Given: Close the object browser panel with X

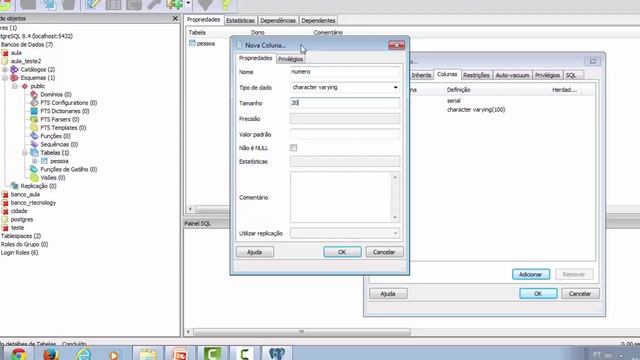Looking at the screenshot, I should [175, 18].
